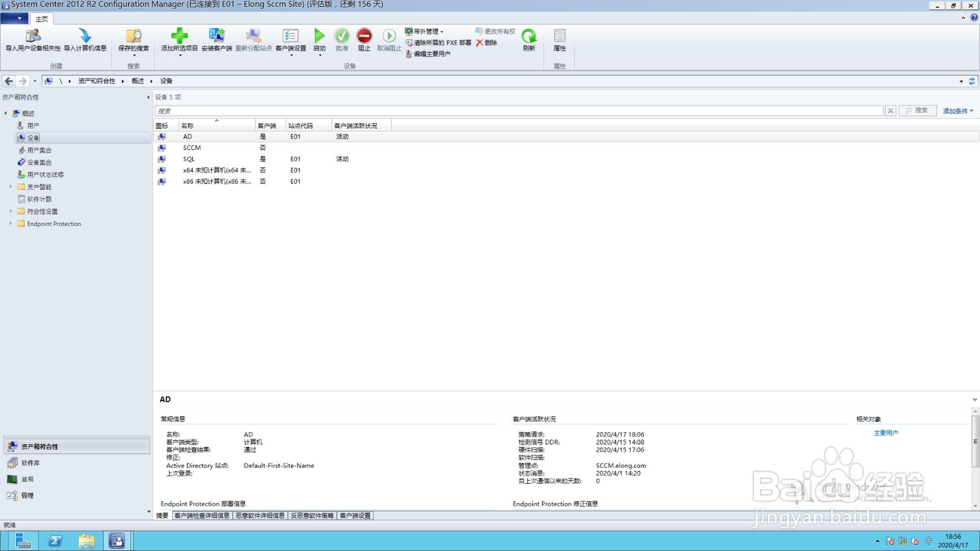Select the Home (主页) ribbon tab
Image resolution: width=980 pixels, height=551 pixels.
[42, 19]
